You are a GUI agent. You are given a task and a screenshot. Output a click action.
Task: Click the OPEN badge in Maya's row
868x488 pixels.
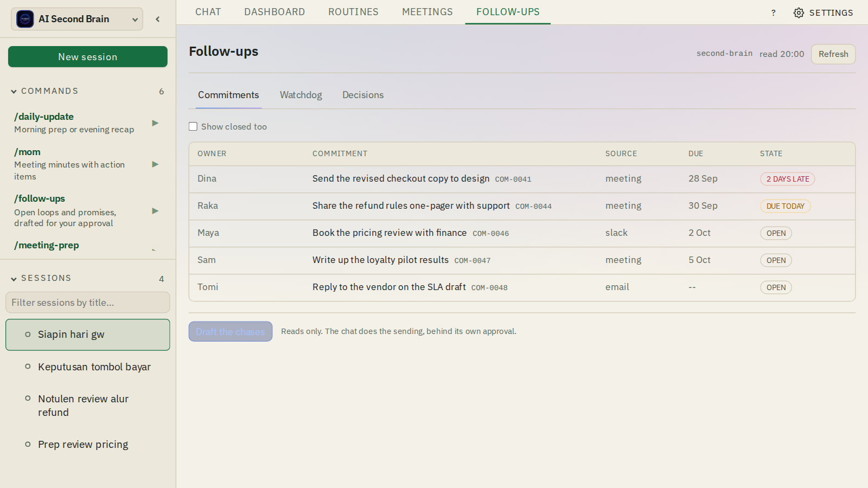tap(776, 233)
